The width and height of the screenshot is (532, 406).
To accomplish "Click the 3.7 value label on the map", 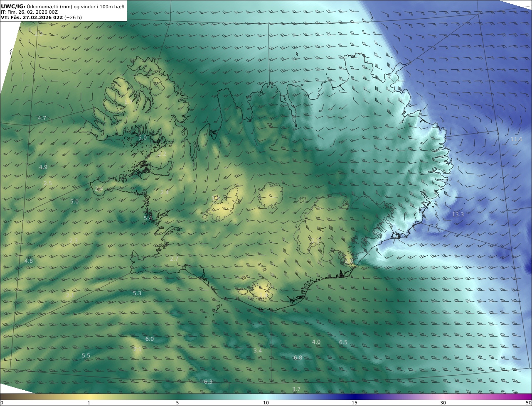I will 296,389.
